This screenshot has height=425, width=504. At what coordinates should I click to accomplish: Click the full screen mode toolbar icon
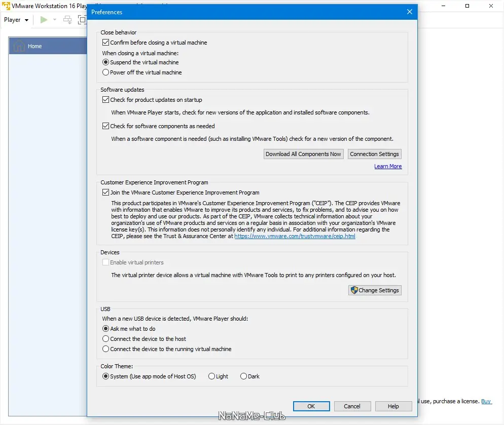pos(82,20)
